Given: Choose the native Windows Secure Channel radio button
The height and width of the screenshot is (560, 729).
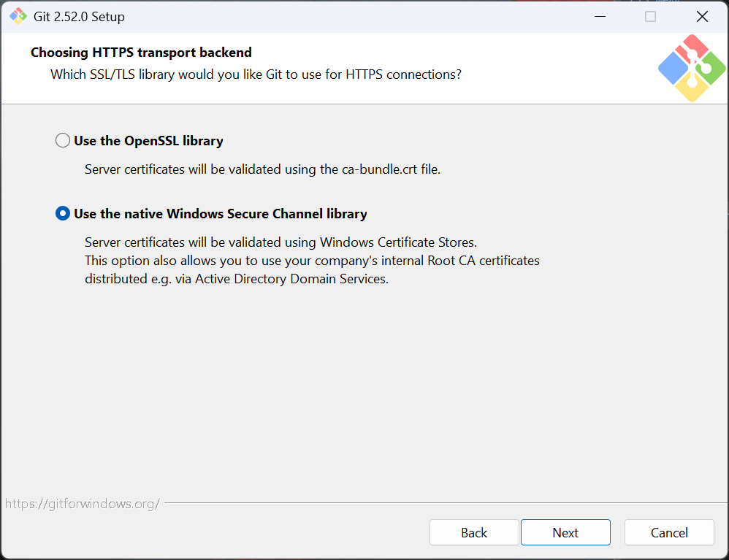Looking at the screenshot, I should pyautogui.click(x=63, y=214).
